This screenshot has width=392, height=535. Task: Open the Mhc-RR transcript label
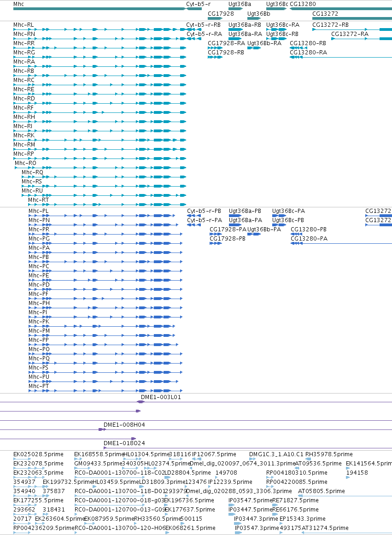[24, 43]
